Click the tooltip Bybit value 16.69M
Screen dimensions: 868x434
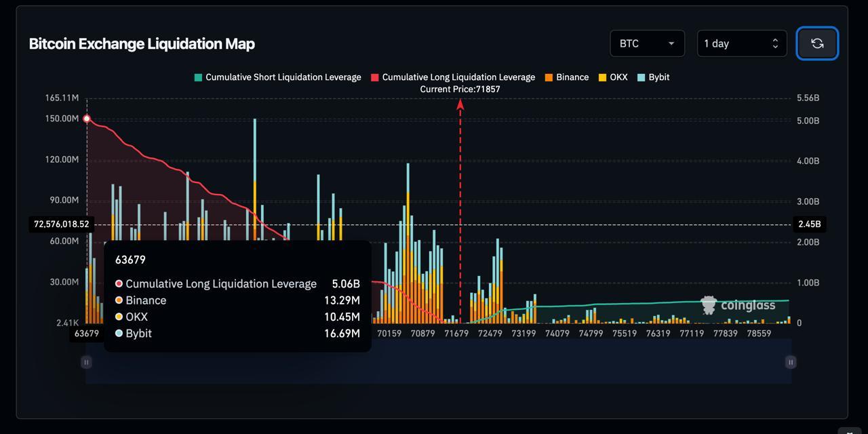(x=342, y=334)
